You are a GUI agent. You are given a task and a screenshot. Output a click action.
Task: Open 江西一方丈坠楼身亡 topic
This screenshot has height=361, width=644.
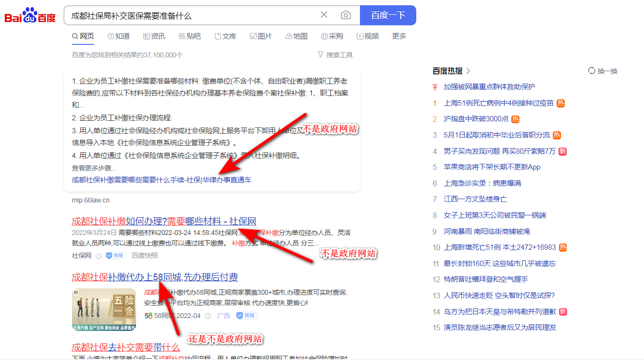475,199
